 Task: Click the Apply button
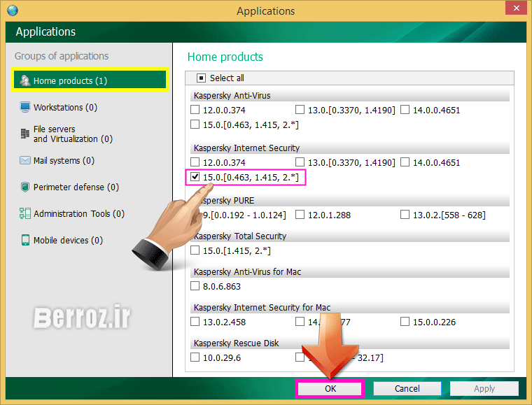484,388
